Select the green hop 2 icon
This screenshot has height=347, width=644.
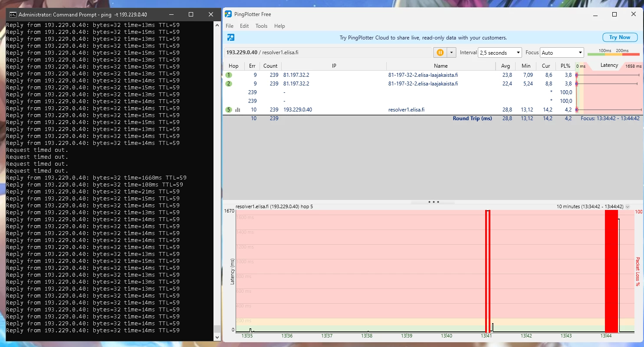coord(229,84)
